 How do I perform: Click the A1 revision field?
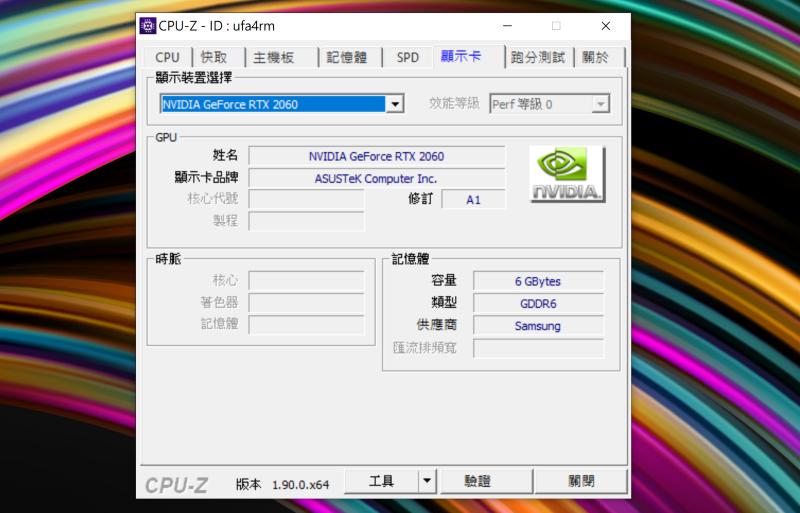(473, 200)
